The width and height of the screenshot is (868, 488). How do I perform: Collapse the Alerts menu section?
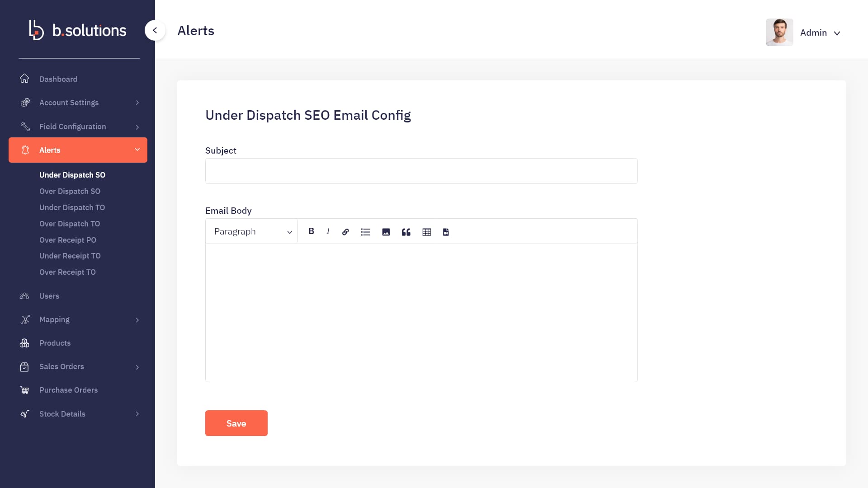78,150
